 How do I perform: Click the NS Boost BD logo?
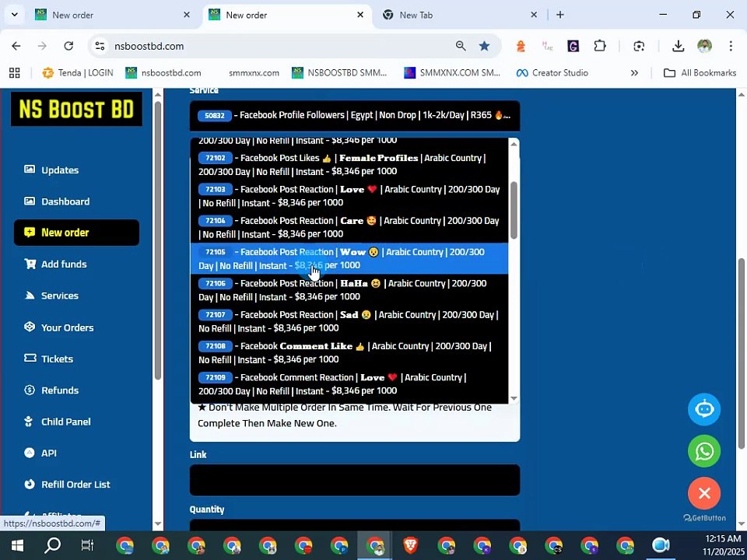(76, 109)
